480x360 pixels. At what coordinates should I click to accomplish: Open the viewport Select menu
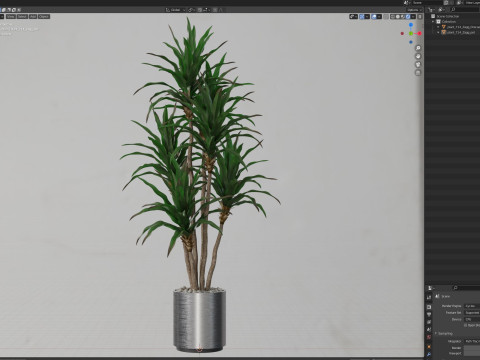click(22, 16)
